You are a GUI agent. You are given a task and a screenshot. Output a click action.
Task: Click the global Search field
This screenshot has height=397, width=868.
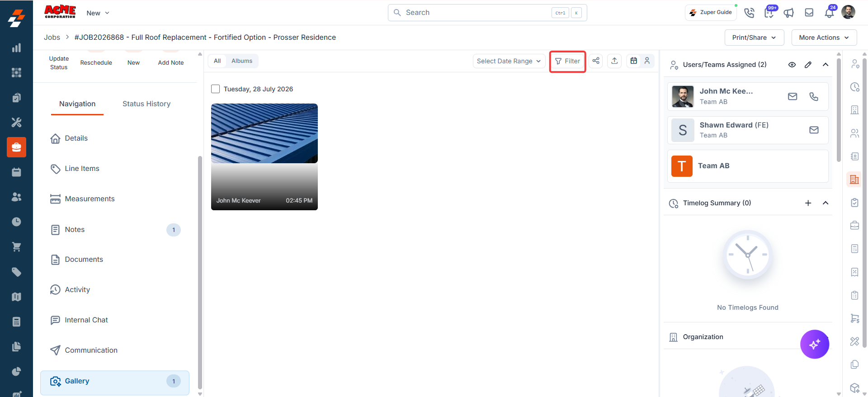click(x=487, y=13)
